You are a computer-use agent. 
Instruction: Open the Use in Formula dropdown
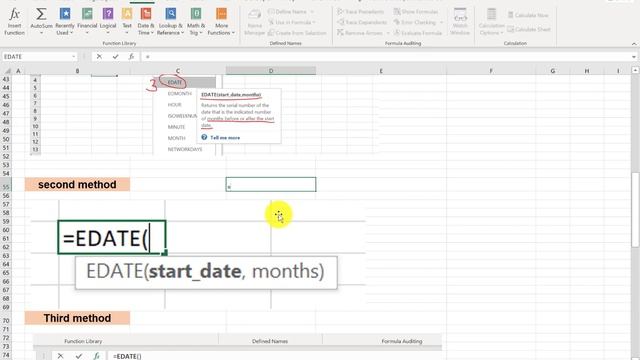click(x=292, y=22)
